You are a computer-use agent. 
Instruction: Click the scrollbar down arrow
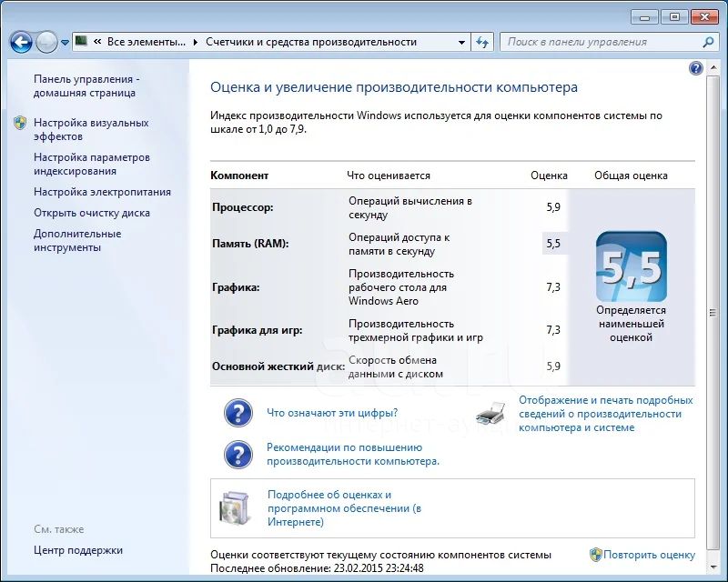click(713, 567)
